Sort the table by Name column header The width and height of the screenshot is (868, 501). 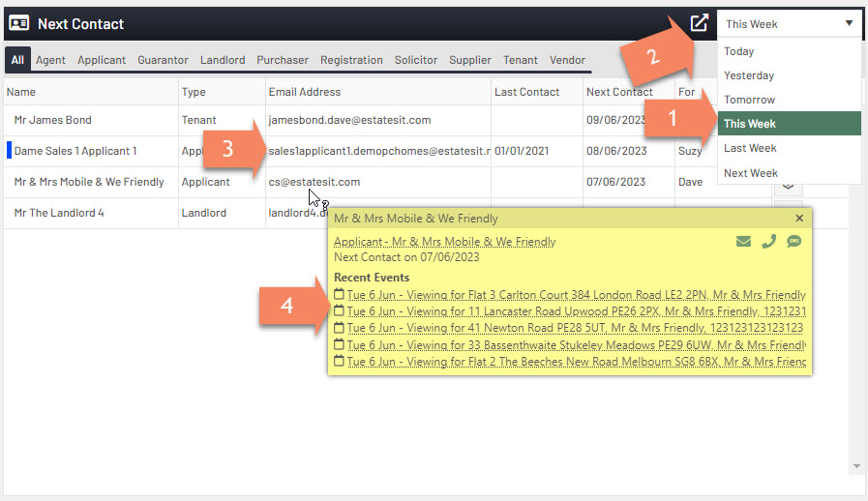pyautogui.click(x=21, y=92)
